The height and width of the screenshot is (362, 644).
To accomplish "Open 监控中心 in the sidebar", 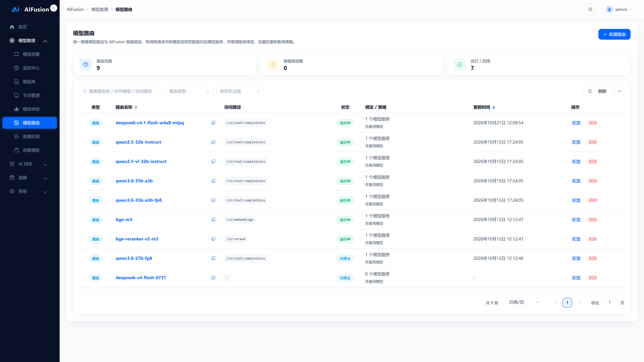I will click(30, 68).
